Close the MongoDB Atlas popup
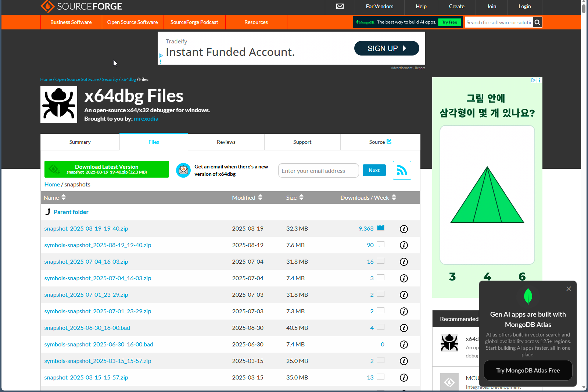This screenshot has height=392, width=588. pos(569,289)
